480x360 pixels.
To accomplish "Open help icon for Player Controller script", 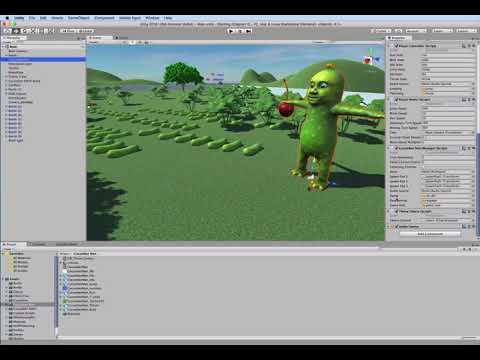I will pos(464,46).
